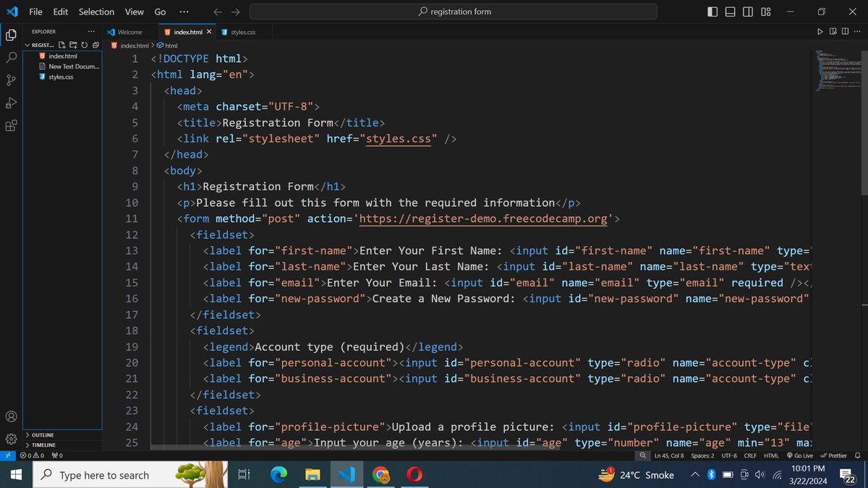Open preview to the side icon
The width and height of the screenshot is (868, 488).
(x=833, y=32)
